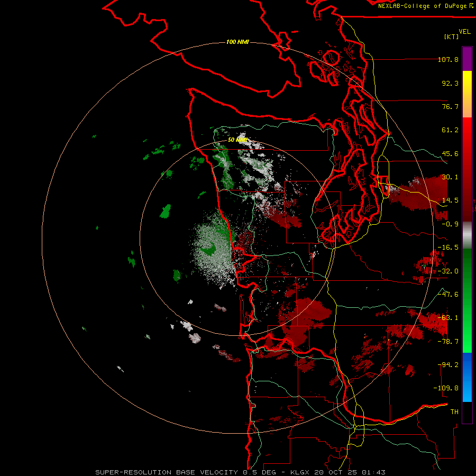Click the -94.2 legend value
476x476 pixels.
pos(448,365)
